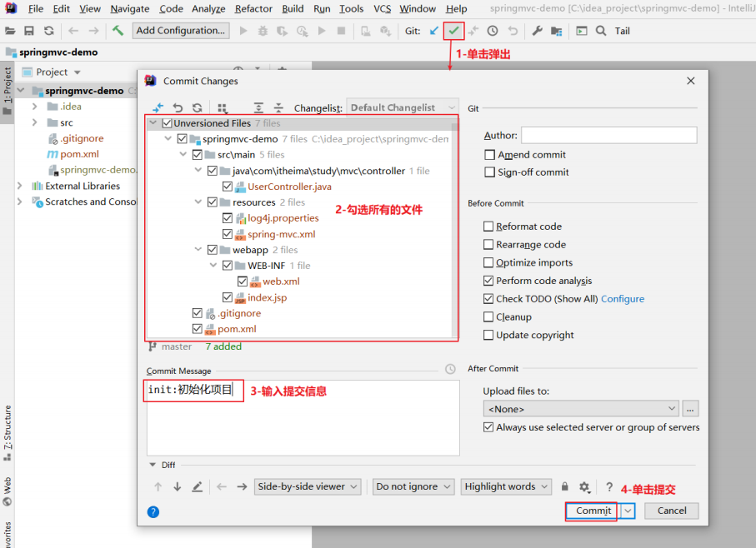Click the Cancel button
The height and width of the screenshot is (548, 756).
click(672, 511)
